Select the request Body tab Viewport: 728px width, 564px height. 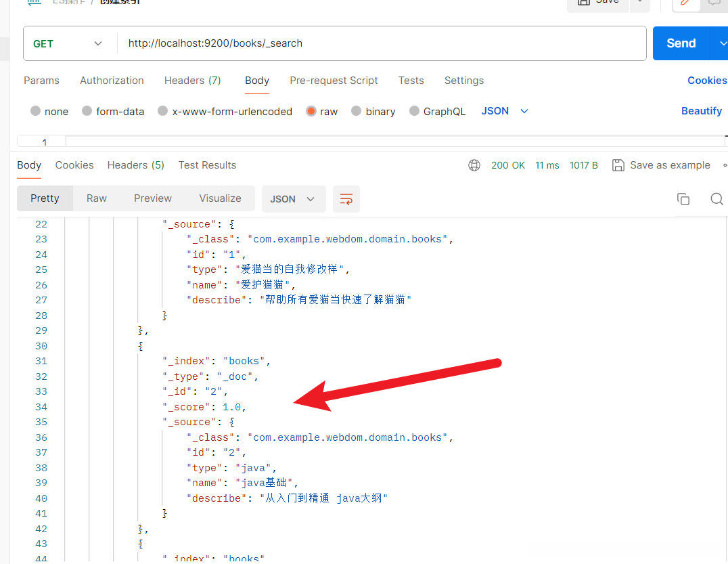click(x=257, y=81)
